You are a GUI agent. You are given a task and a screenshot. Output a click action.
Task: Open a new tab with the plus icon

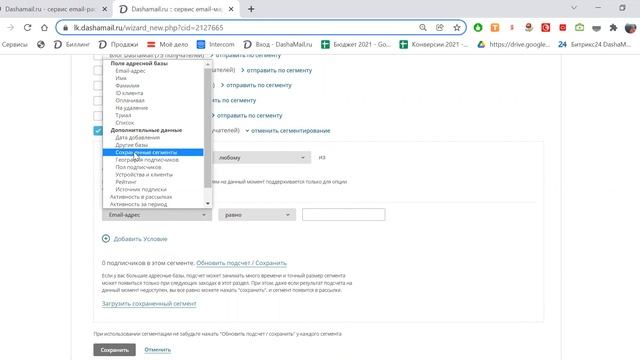[x=251, y=9]
